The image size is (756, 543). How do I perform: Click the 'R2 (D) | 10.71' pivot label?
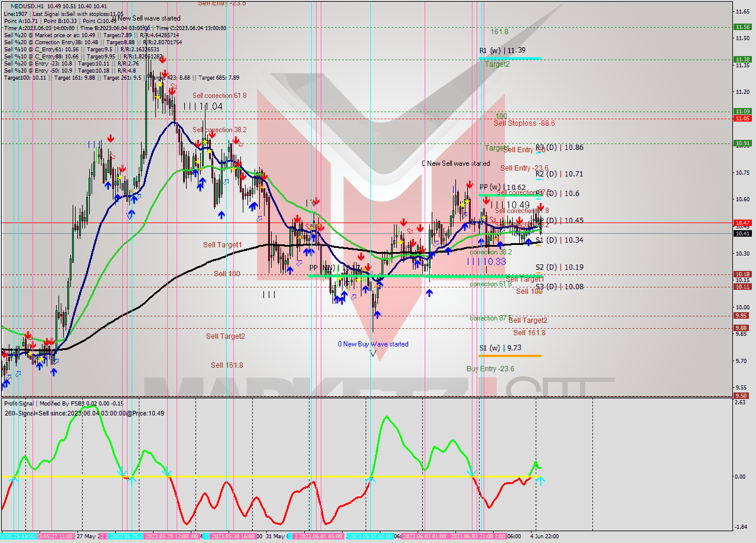559,174
